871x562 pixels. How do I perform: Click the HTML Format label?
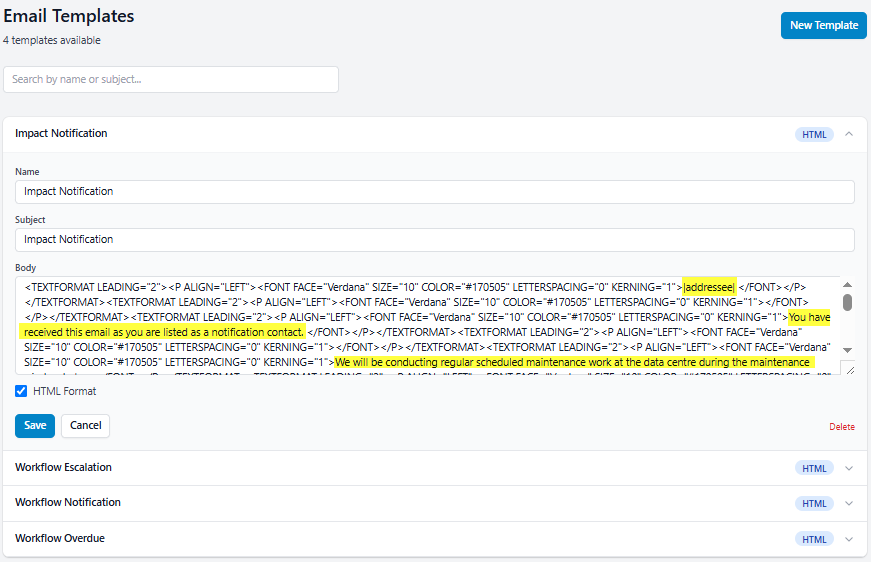64,391
